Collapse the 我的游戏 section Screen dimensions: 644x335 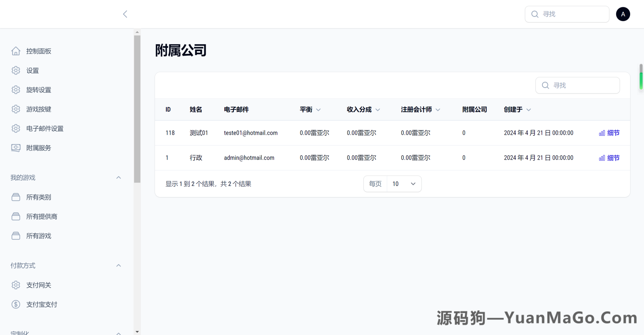[119, 177]
